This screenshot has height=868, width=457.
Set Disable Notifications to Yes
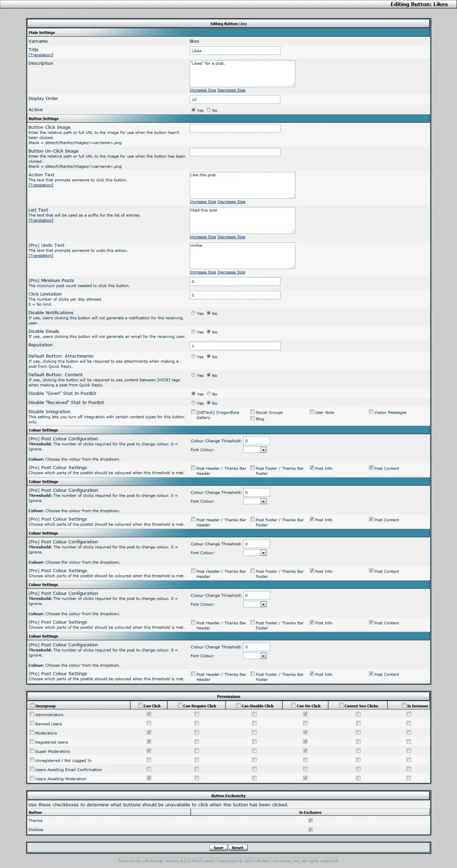pyautogui.click(x=193, y=313)
